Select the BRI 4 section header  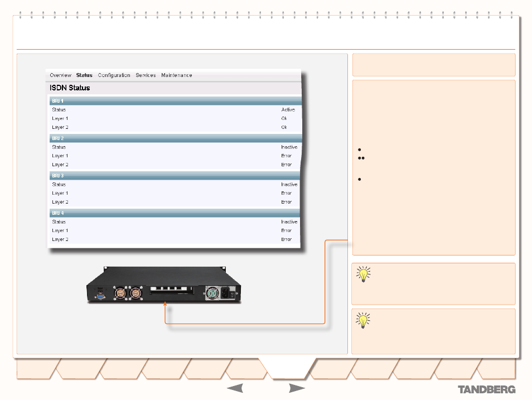click(175, 213)
